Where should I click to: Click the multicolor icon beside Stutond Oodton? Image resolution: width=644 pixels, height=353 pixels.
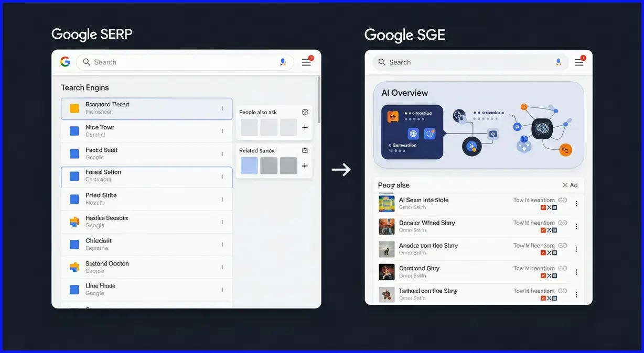coord(74,267)
